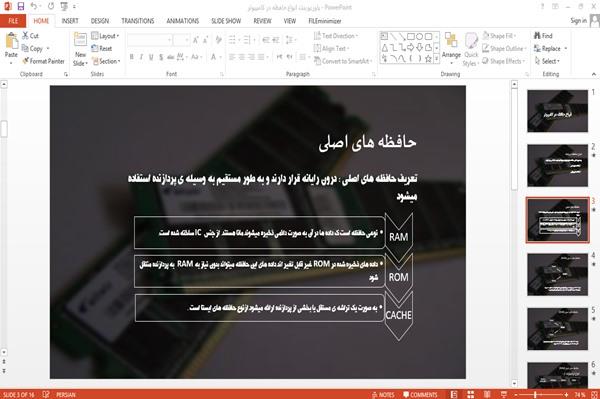Click the Paste clipboard icon
Image resolution: width=600 pixels, height=399 pixels.
(11, 41)
